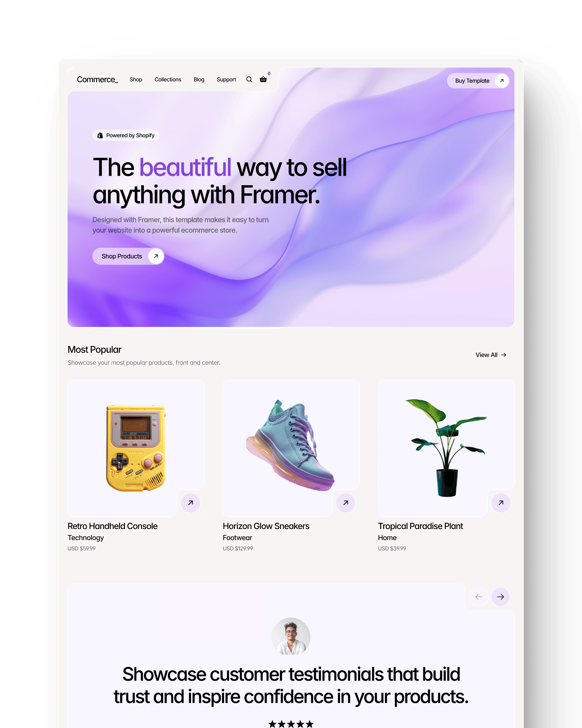Open the Blog menu item
Image resolution: width=582 pixels, height=728 pixels.
198,79
